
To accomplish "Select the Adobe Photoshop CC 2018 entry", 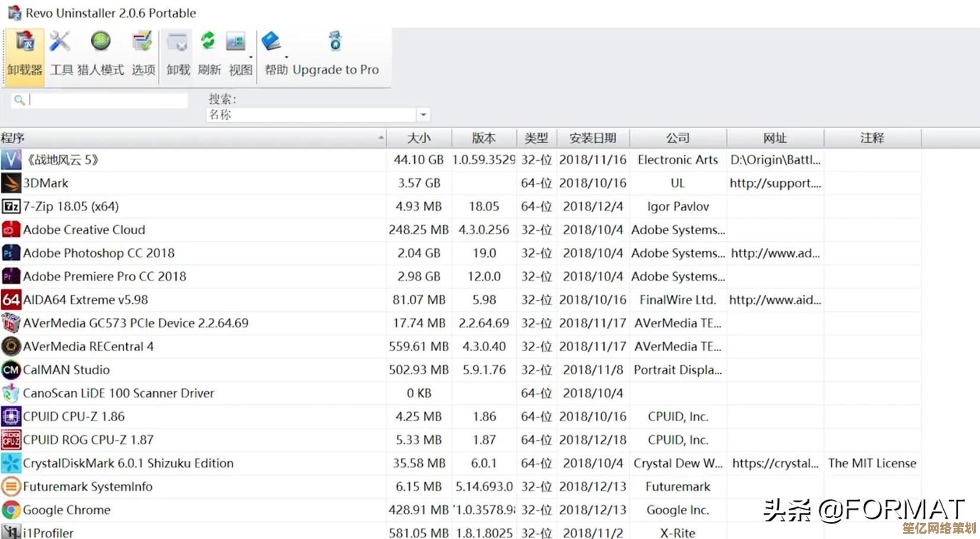I will (98, 253).
